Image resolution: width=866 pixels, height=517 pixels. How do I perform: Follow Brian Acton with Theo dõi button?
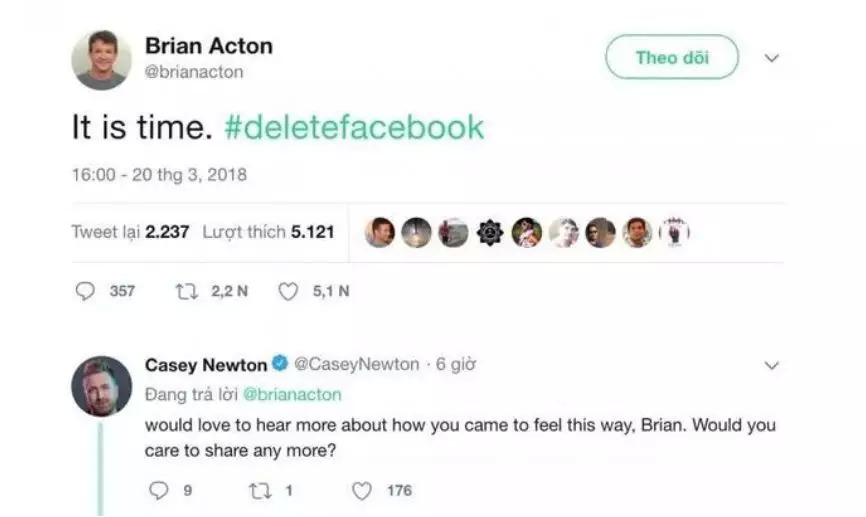tap(671, 57)
